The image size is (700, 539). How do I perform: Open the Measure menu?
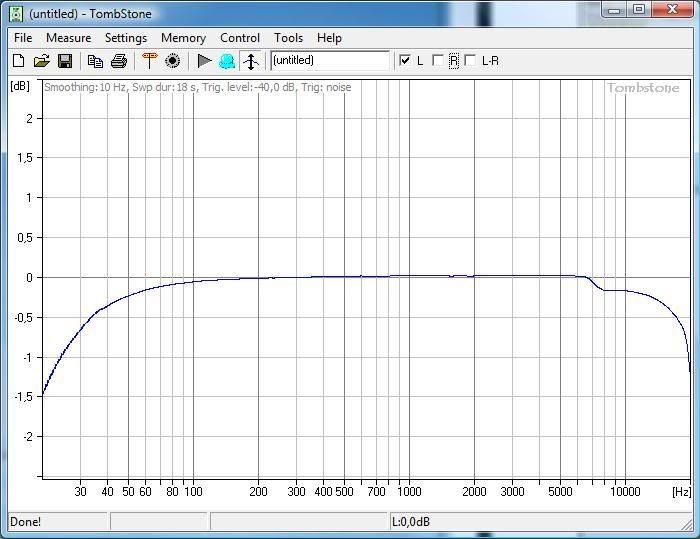68,38
